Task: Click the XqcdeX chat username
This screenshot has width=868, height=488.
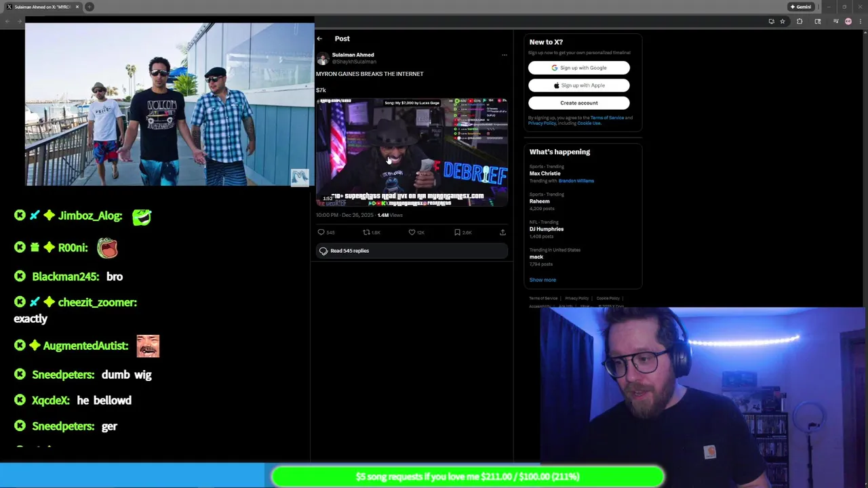Action: 51,401
